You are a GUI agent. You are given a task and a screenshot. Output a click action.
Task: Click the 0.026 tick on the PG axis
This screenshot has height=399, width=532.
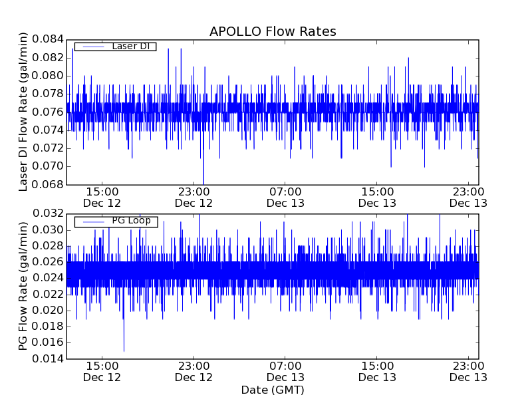48,262
